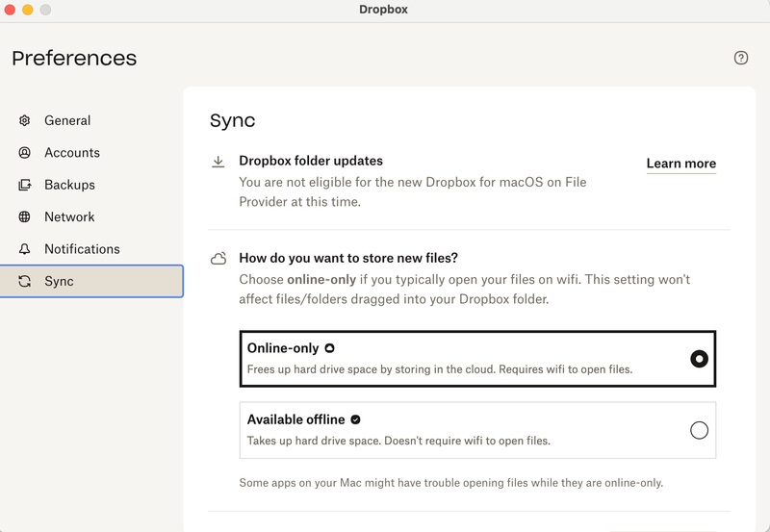Screen dimensions: 770x532
Task: Select the Online-only radio button
Action: tap(699, 359)
